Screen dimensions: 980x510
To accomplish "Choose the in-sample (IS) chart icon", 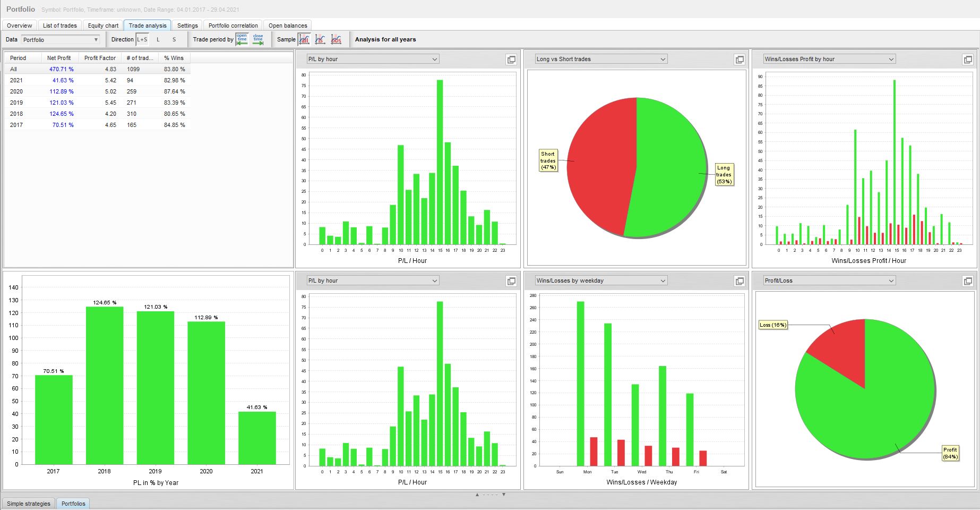I will [320, 39].
